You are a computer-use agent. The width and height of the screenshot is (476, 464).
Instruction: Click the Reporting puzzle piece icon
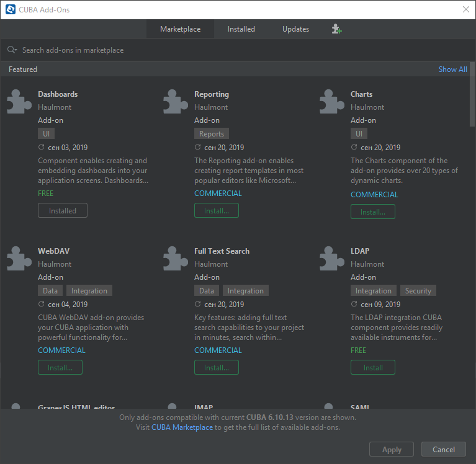(176, 102)
